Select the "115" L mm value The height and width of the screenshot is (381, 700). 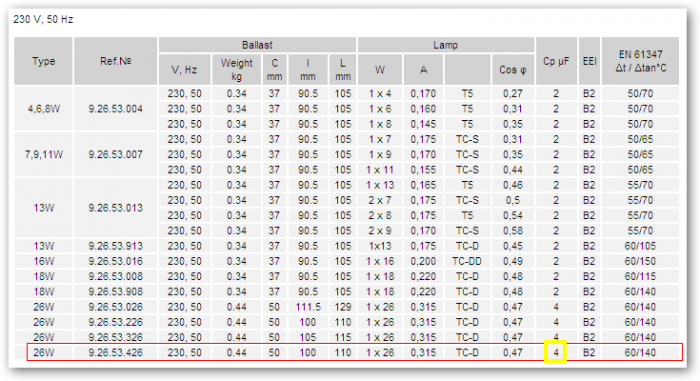pyautogui.click(x=342, y=337)
